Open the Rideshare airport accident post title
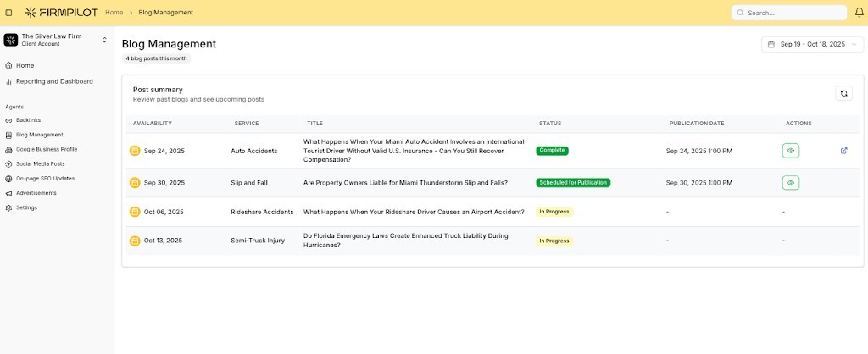Screen dimensions: 868x354 (x=414, y=212)
